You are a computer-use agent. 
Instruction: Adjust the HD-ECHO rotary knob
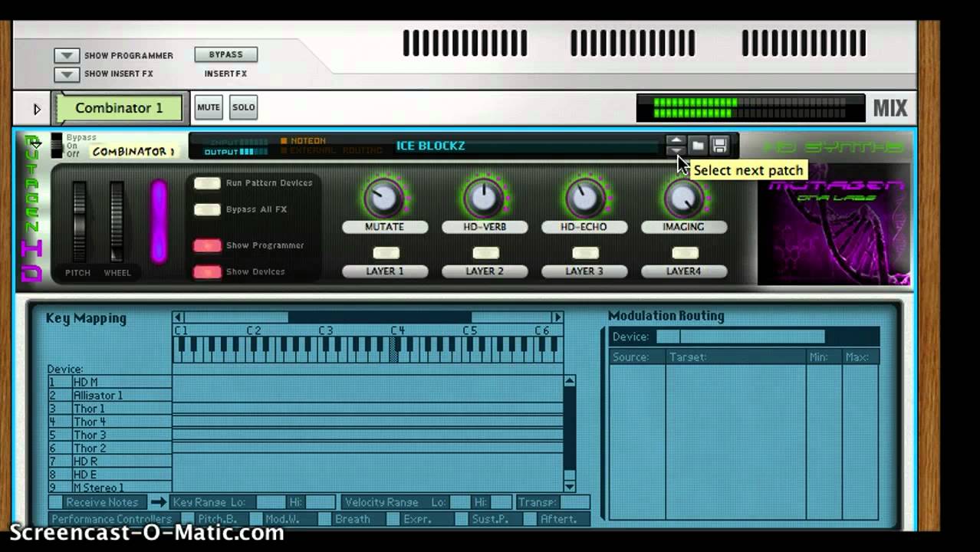(x=584, y=199)
